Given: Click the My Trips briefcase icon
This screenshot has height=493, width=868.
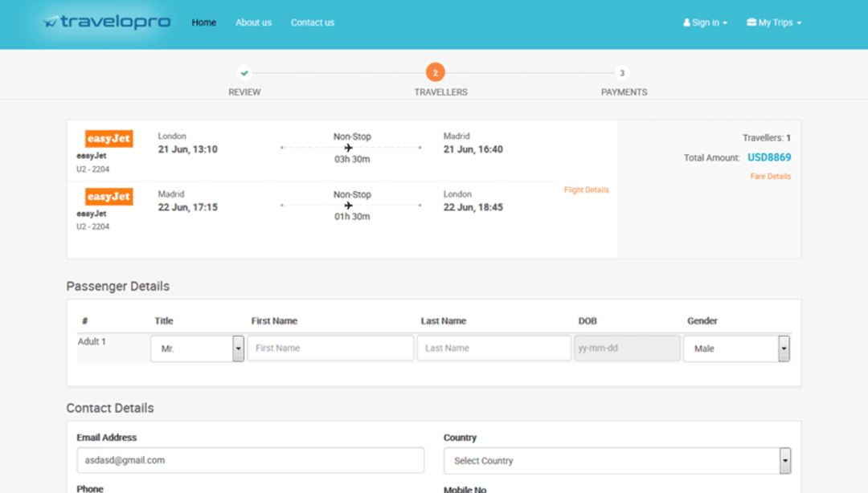Looking at the screenshot, I should pos(751,22).
